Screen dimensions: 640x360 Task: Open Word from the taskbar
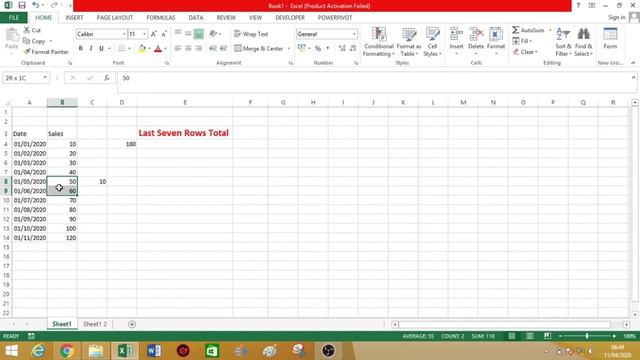[x=154, y=351]
